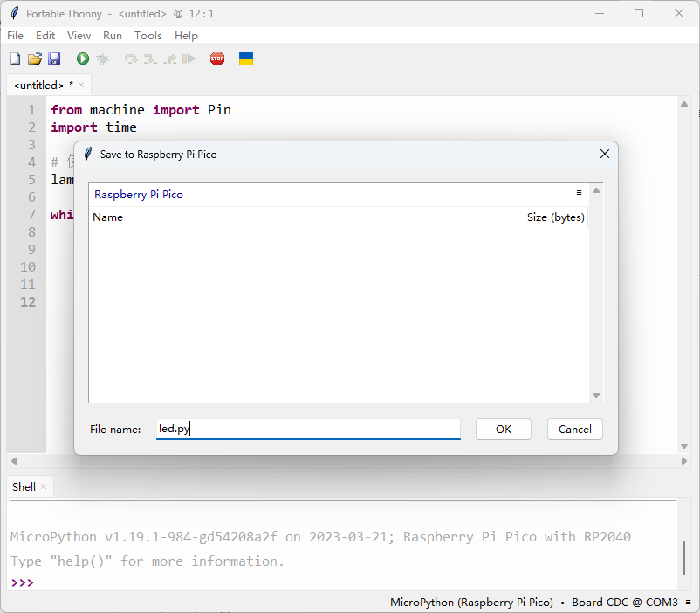Click the editor vertical scrollbar up arrow
The image size is (700, 613).
(x=684, y=104)
